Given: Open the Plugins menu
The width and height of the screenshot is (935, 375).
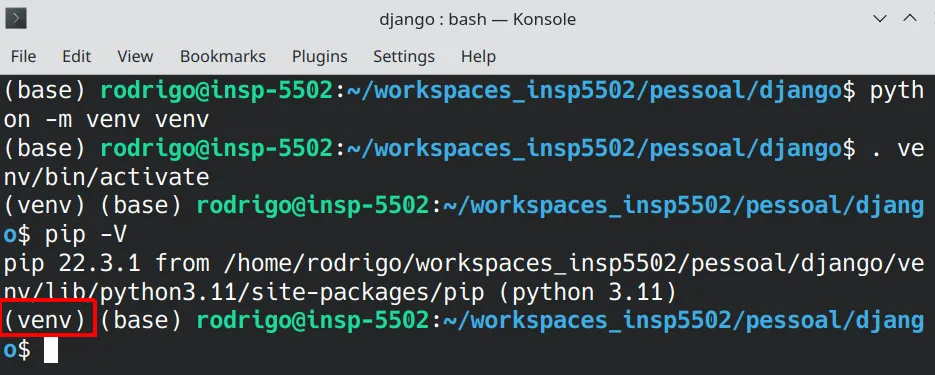Looking at the screenshot, I should point(320,57).
